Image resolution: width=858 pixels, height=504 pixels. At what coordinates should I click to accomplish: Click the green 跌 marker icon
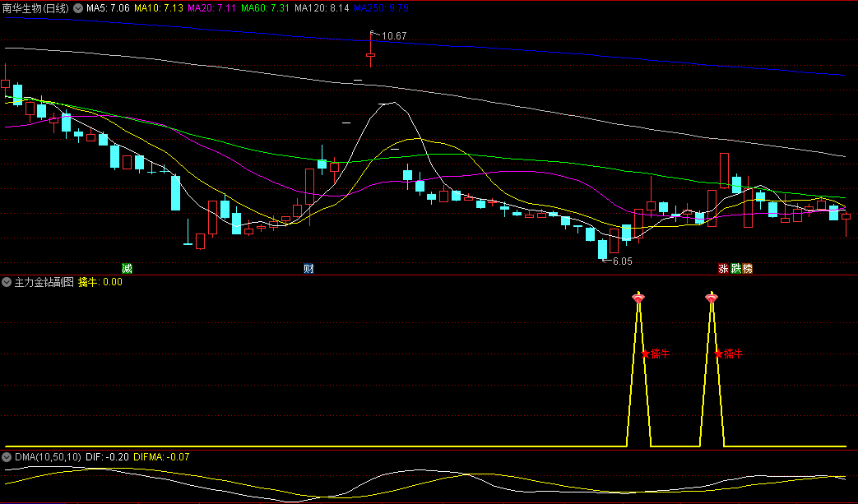coord(735,268)
